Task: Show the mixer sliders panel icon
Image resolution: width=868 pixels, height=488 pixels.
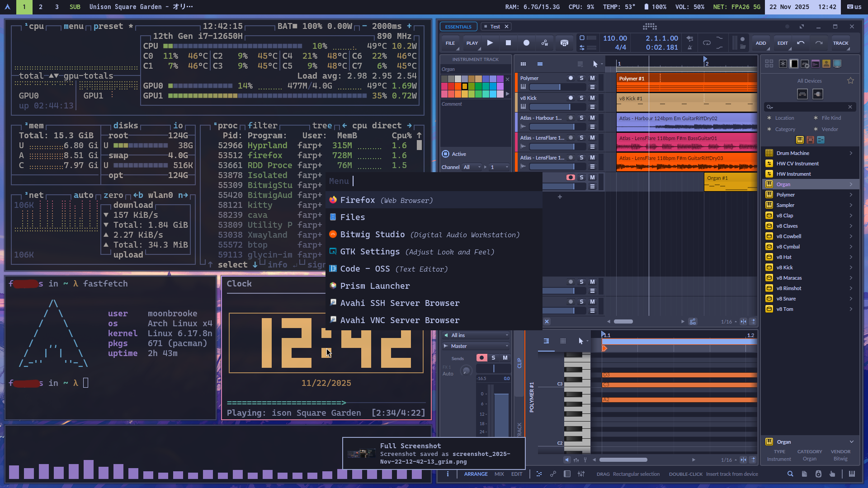Action: 581,474
